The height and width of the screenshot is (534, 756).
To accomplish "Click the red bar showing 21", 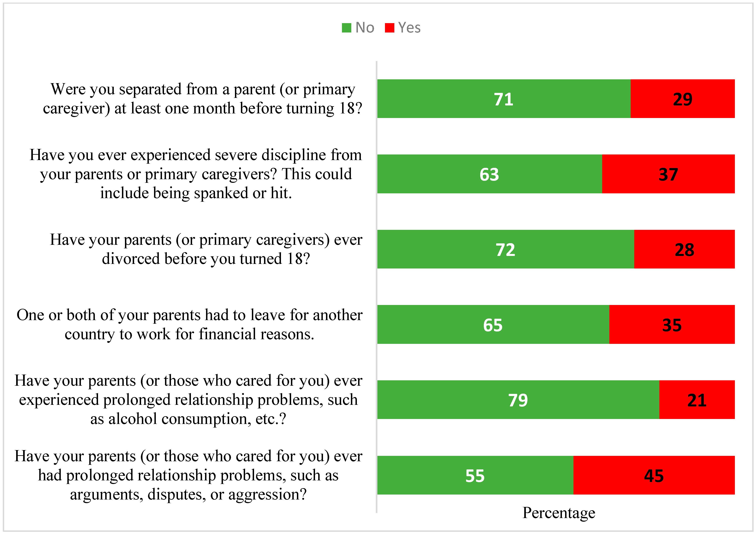I will coord(697,400).
